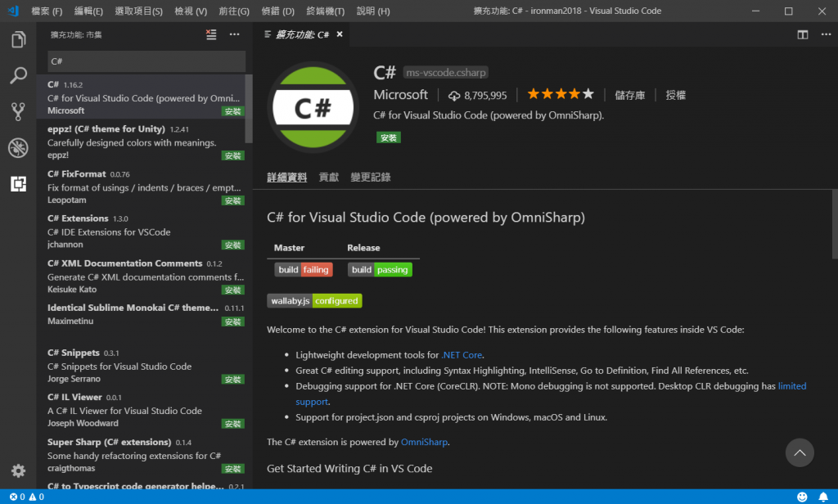
Task: Clear the extensions search results list icon
Action: (x=211, y=34)
